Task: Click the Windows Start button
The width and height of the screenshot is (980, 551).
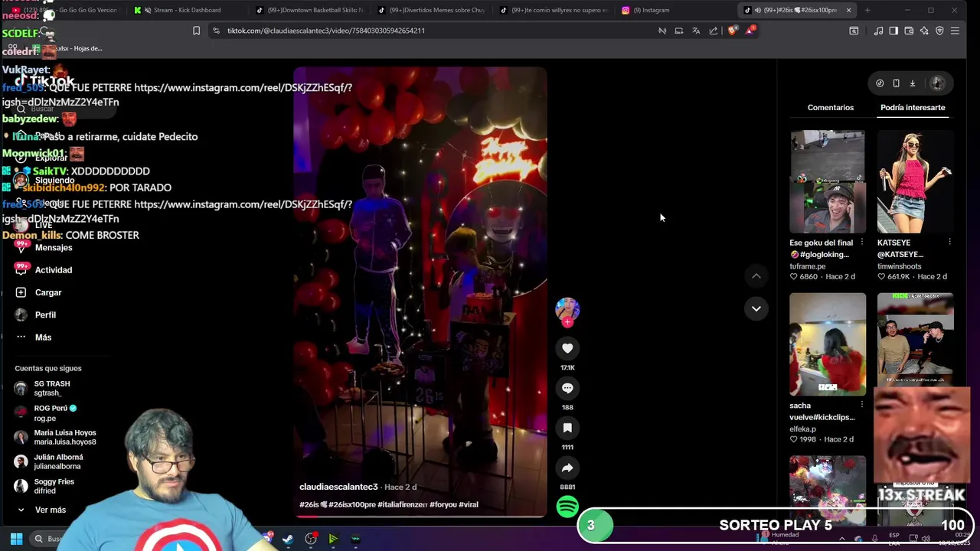Action: point(16,539)
